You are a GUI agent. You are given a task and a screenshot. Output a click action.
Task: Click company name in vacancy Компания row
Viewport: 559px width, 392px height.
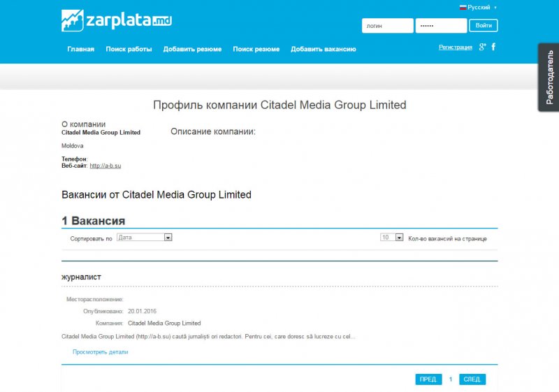coord(164,324)
